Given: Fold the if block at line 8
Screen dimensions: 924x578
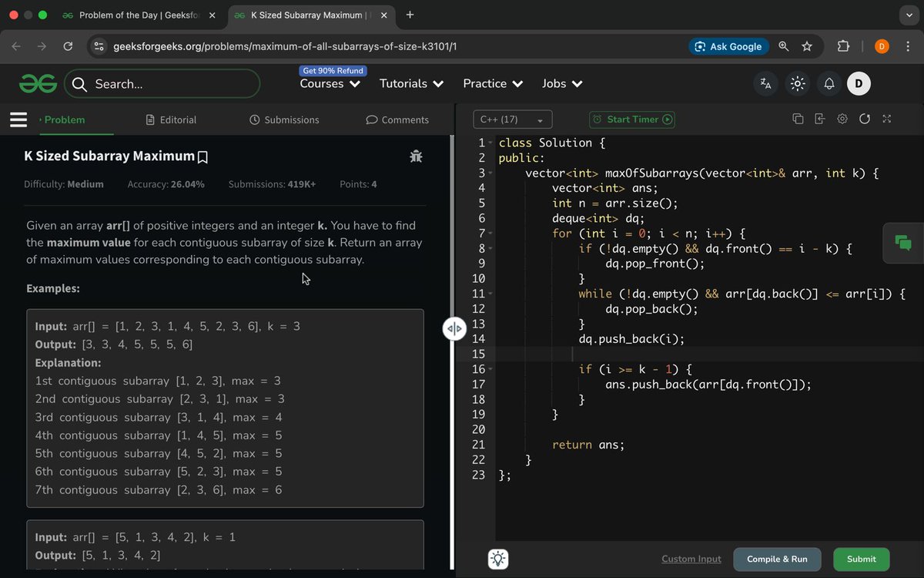Looking at the screenshot, I should pyautogui.click(x=490, y=249).
